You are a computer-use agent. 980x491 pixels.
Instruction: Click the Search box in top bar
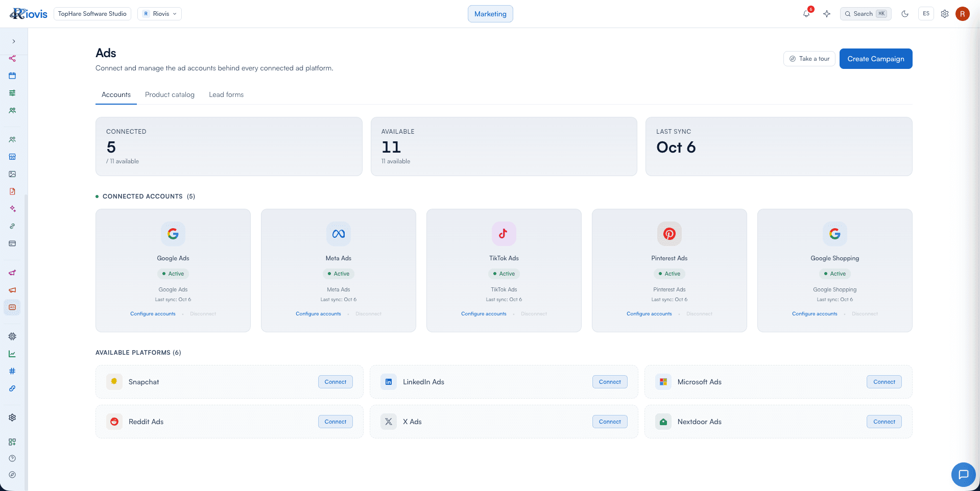866,14
